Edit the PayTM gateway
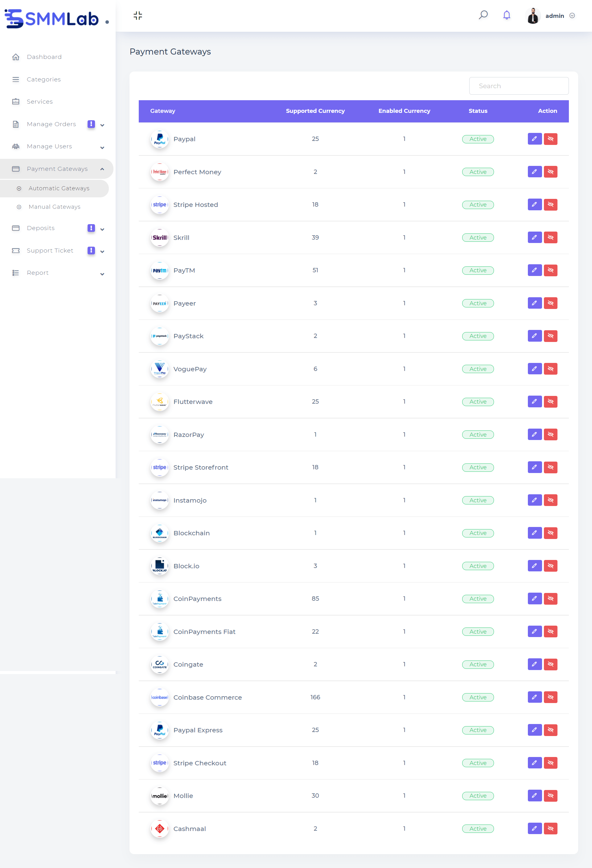The height and width of the screenshot is (868, 592). tap(534, 270)
